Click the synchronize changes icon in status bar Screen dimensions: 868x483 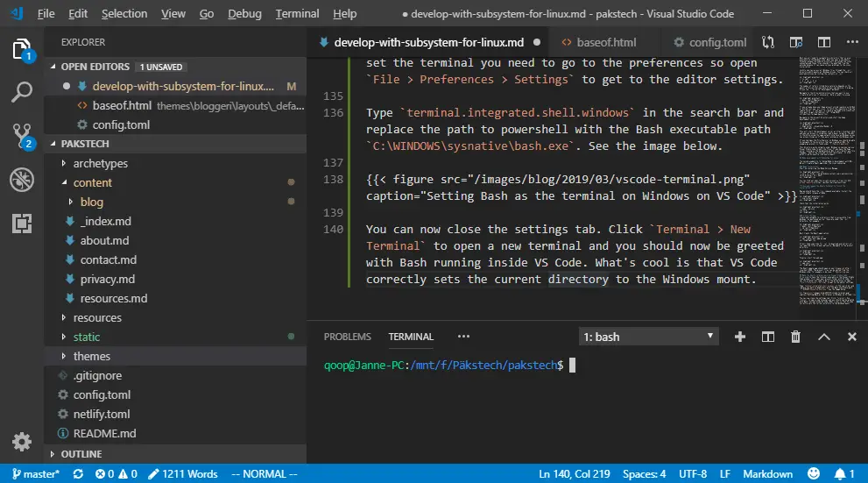[x=78, y=474]
